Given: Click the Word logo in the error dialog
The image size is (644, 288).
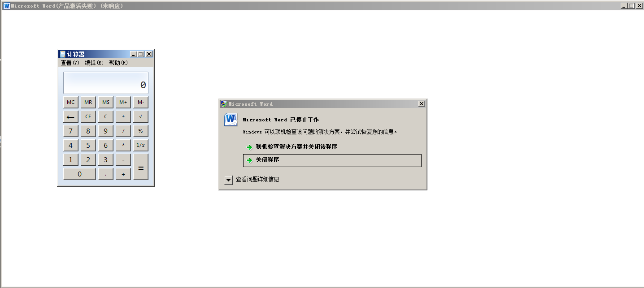Looking at the screenshot, I should coord(231,120).
